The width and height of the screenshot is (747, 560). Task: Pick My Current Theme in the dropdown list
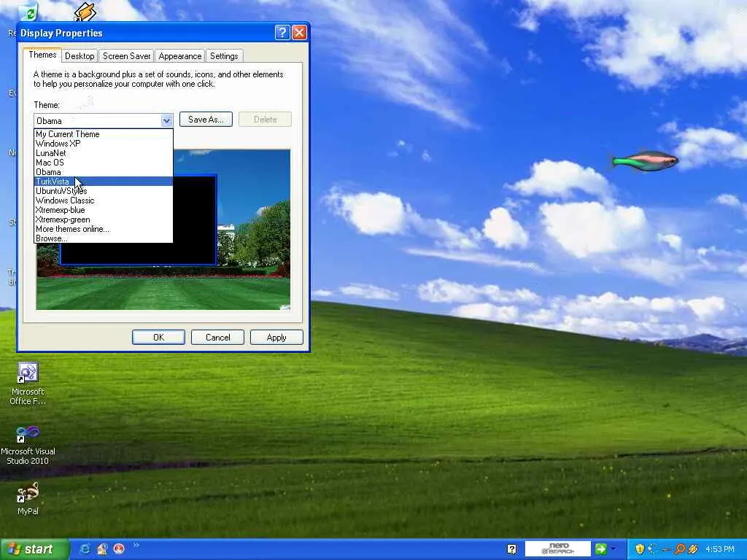pos(104,134)
